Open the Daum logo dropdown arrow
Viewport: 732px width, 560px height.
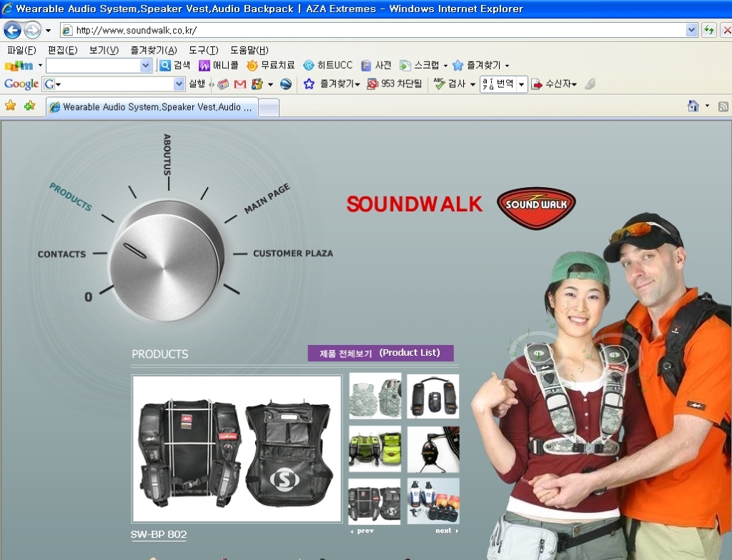40,65
